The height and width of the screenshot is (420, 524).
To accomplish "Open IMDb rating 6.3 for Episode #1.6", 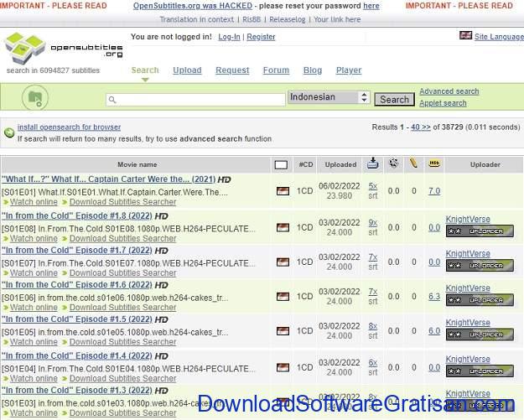I will [x=434, y=297].
